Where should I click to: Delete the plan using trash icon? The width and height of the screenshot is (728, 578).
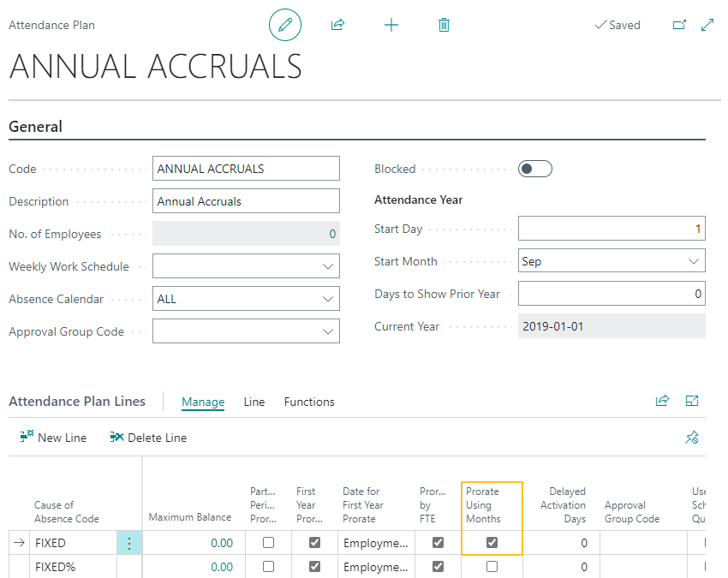[x=444, y=25]
